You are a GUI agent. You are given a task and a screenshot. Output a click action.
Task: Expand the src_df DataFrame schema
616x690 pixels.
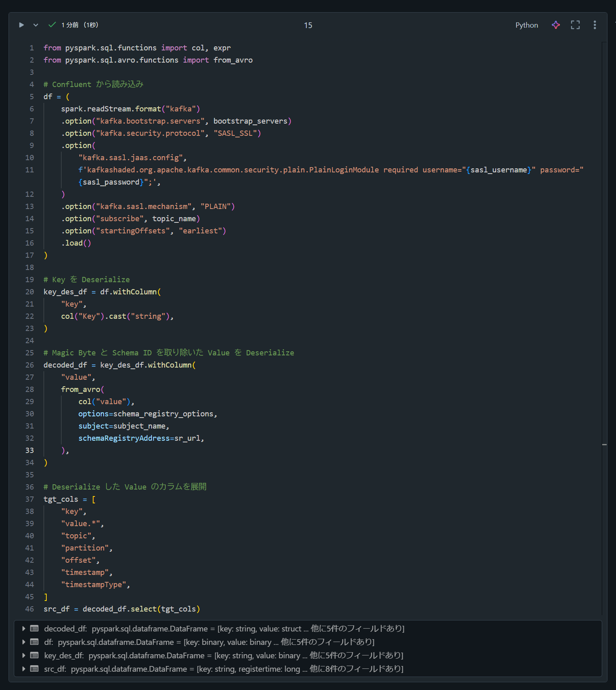point(24,669)
